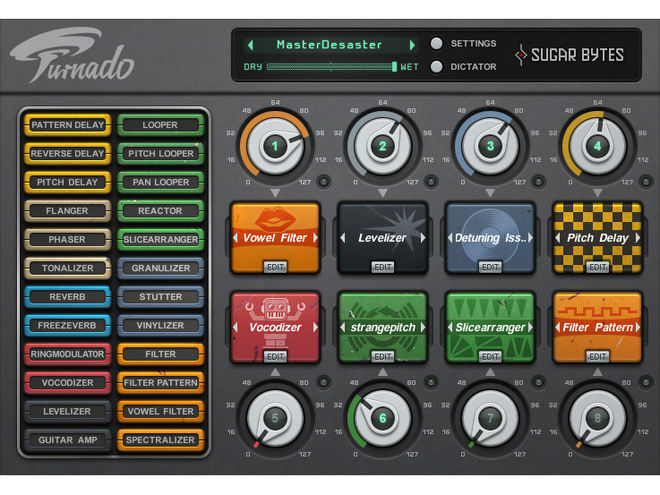Pick Granulizer in the effect list
The width and height of the screenshot is (660, 495).
pos(160,268)
